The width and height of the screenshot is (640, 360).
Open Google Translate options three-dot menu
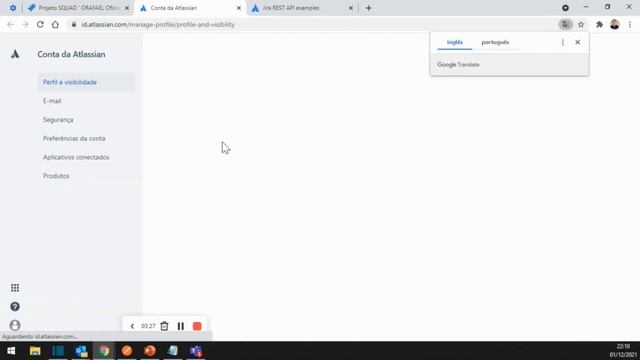tap(563, 42)
